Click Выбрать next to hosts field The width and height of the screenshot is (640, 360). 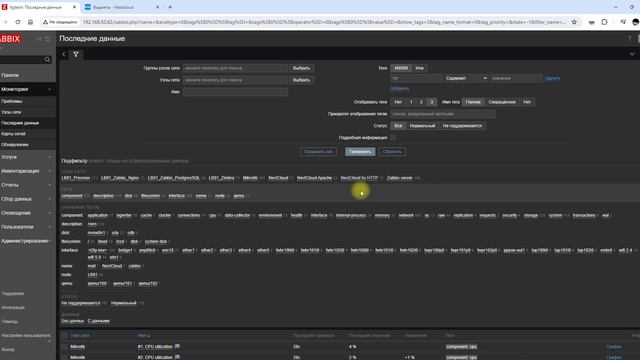301,80
